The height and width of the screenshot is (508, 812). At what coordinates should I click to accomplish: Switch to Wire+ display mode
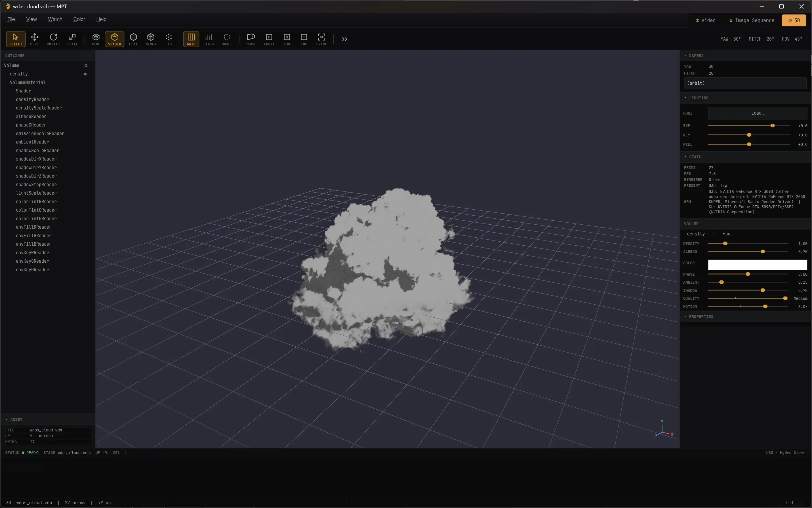click(x=151, y=39)
